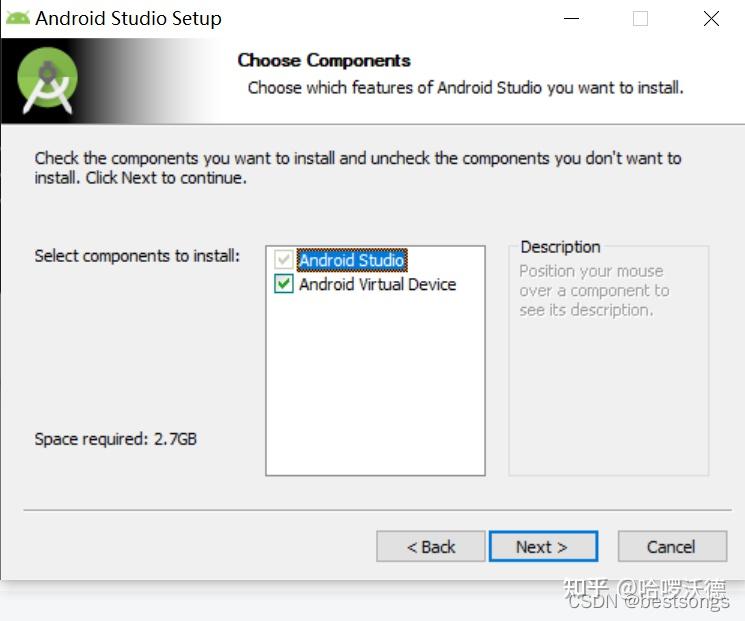Click the 'Choose which features' subtitle text
The height and width of the screenshot is (621, 745).
tap(465, 88)
